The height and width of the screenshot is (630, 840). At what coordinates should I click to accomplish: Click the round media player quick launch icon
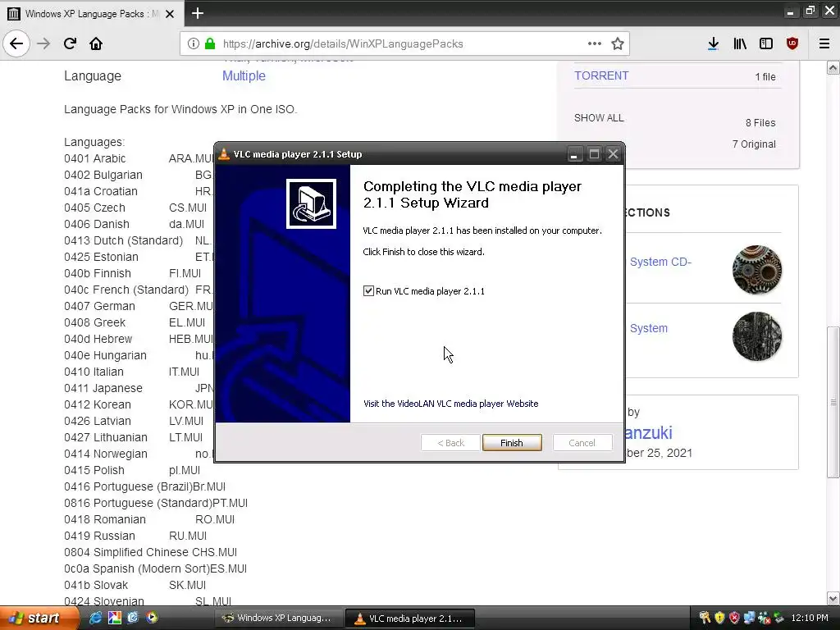click(x=152, y=618)
